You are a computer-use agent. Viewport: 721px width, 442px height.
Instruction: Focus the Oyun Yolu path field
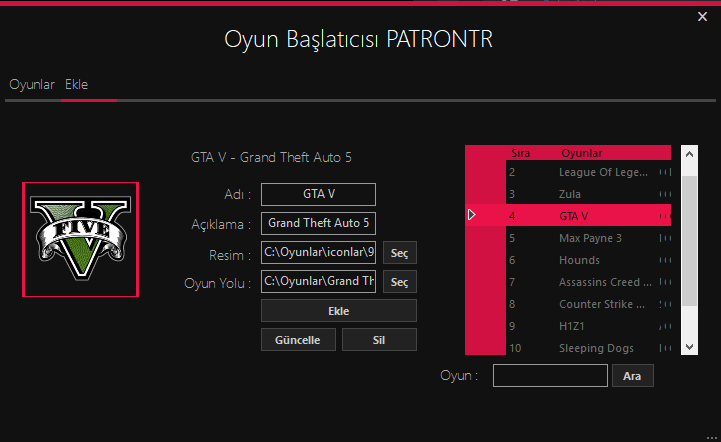click(x=318, y=281)
